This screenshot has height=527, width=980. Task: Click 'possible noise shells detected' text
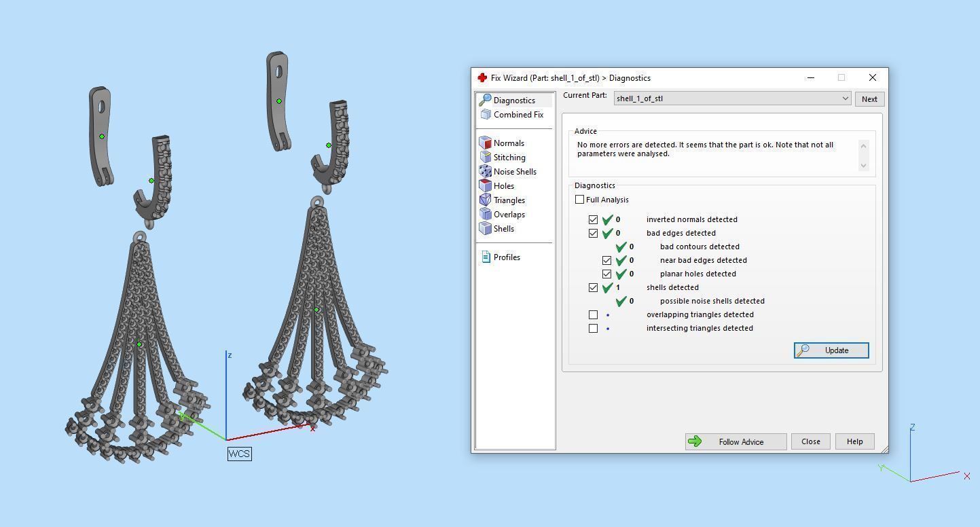[712, 301]
